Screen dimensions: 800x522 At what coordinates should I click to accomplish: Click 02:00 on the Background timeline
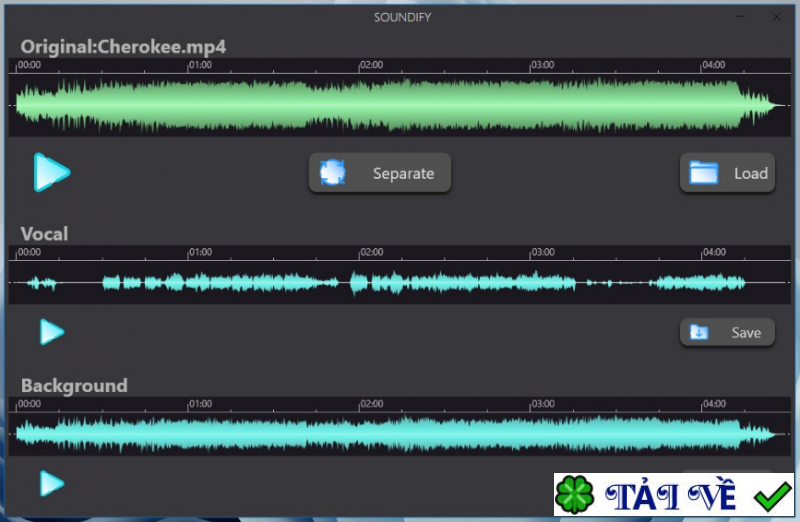[x=371, y=404]
